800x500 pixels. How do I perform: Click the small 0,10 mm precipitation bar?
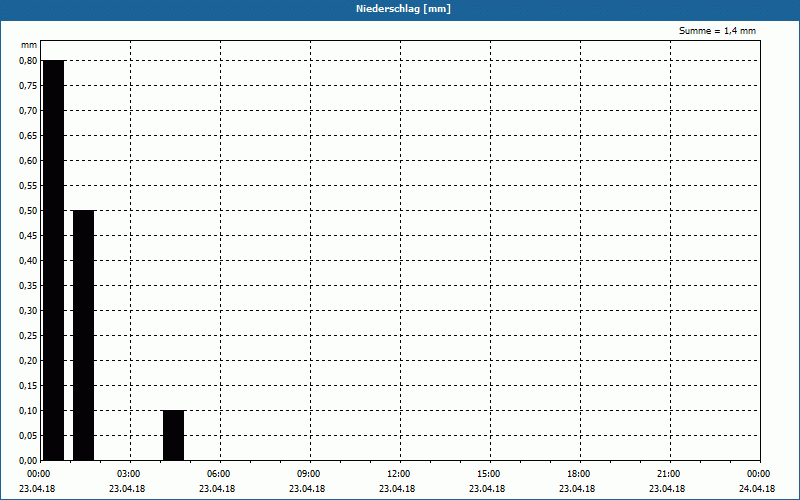[x=173, y=435]
